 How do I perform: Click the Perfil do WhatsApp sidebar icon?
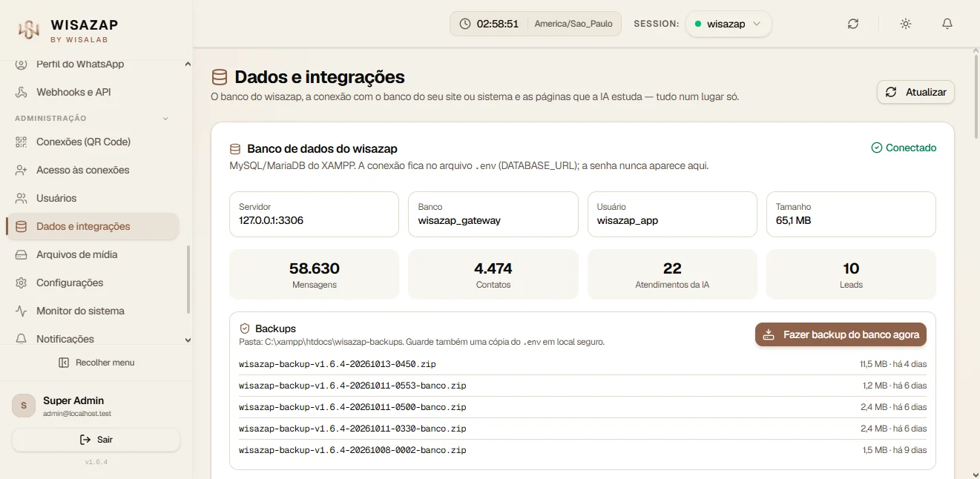pyautogui.click(x=22, y=65)
